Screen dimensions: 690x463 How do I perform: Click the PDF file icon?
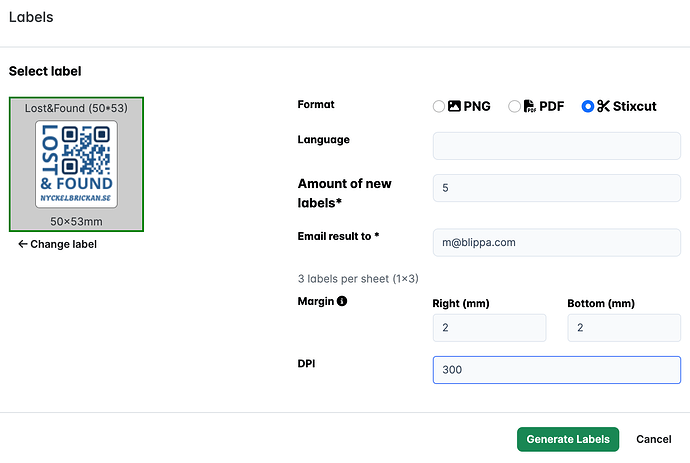(529, 106)
